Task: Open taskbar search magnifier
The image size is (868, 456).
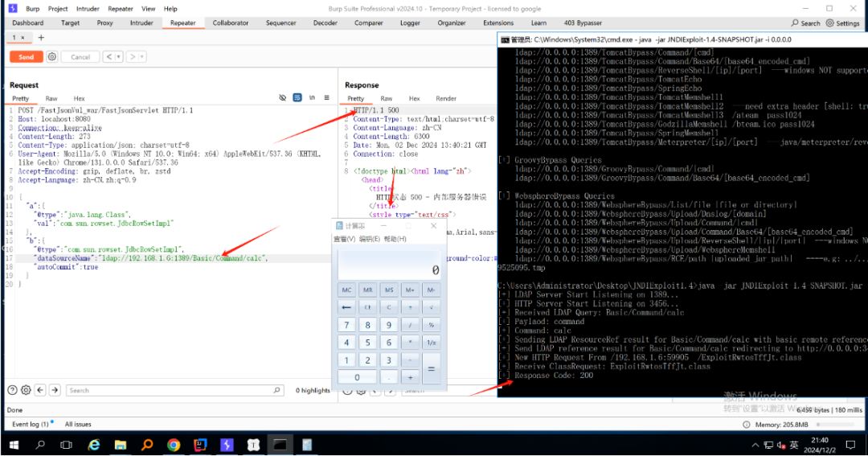Action: (40, 445)
